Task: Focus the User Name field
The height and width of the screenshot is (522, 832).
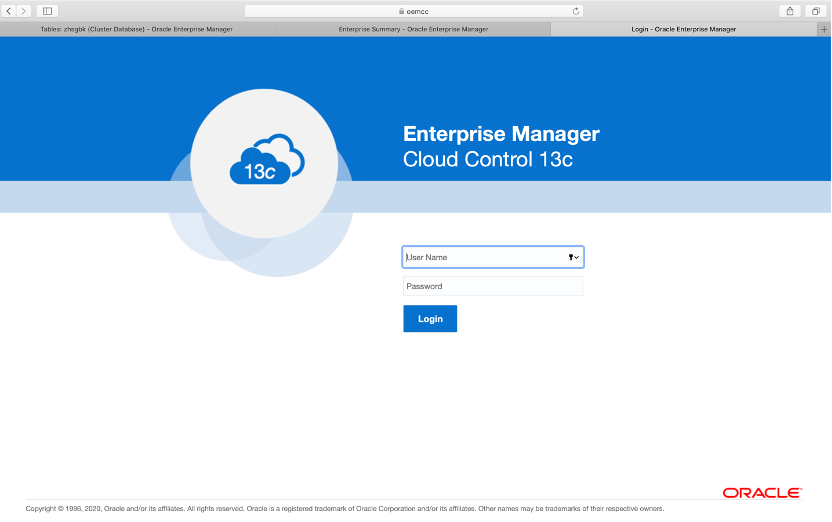Action: [x=493, y=257]
